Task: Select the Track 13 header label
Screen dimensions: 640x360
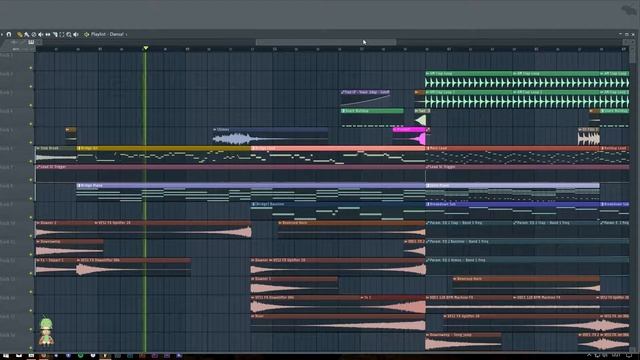Action: pyautogui.click(x=7, y=279)
